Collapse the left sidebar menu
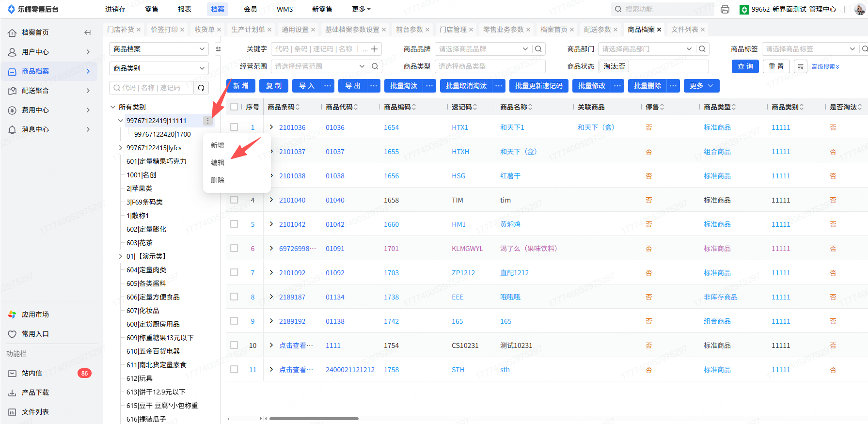 coord(88,32)
